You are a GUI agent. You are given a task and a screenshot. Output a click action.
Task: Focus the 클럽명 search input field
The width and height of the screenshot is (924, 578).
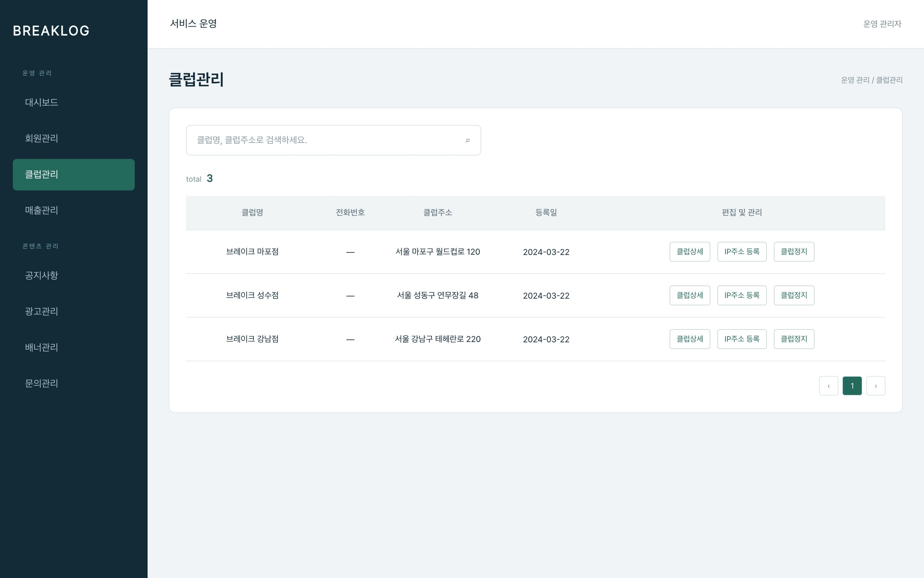click(333, 140)
